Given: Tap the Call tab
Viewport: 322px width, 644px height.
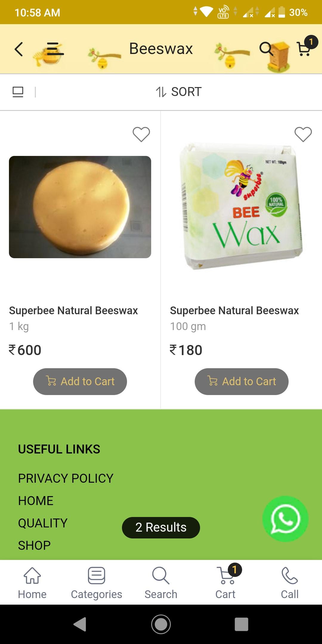Looking at the screenshot, I should click(290, 583).
